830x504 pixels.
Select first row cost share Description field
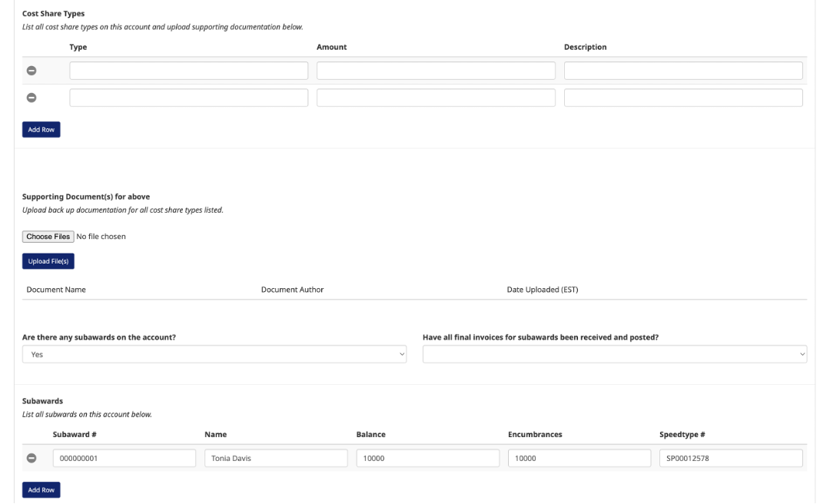tap(683, 71)
